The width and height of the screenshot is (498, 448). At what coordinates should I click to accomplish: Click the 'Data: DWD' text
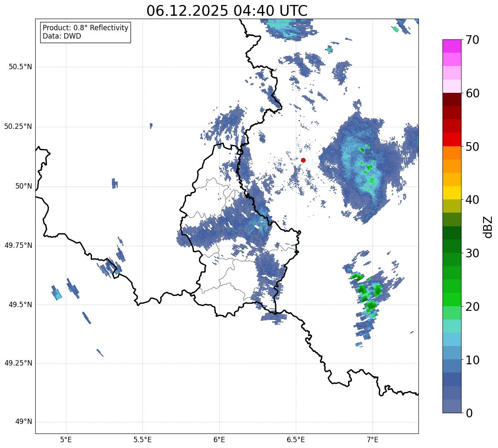[x=62, y=36]
